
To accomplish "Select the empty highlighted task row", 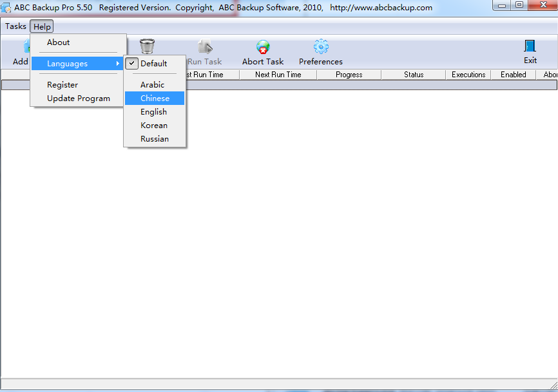I will point(280,85).
